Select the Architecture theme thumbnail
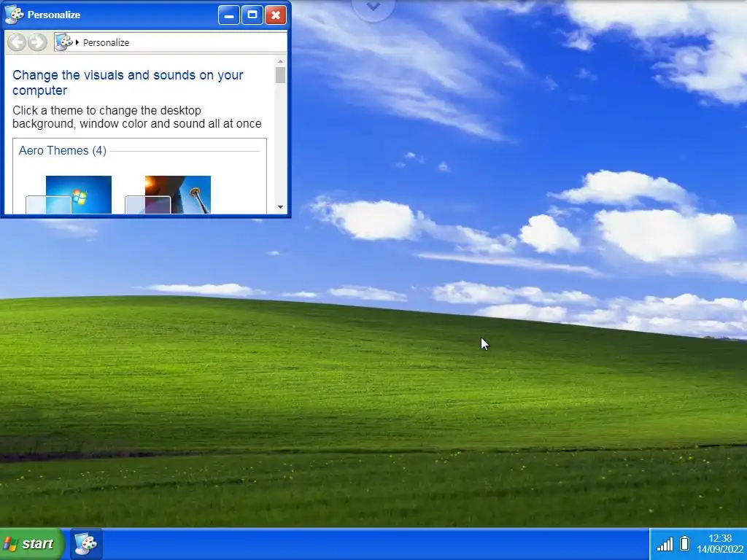Screen dimensions: 747x560 (x=169, y=195)
